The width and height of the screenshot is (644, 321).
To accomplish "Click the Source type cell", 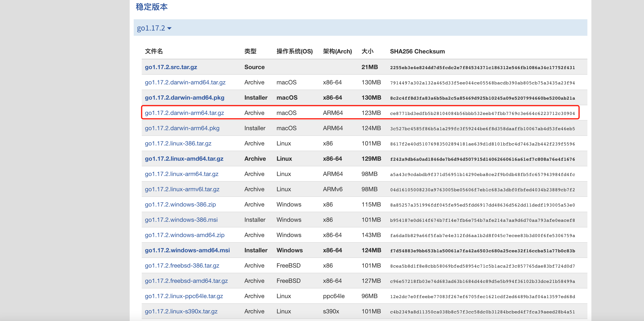I will coord(254,67).
